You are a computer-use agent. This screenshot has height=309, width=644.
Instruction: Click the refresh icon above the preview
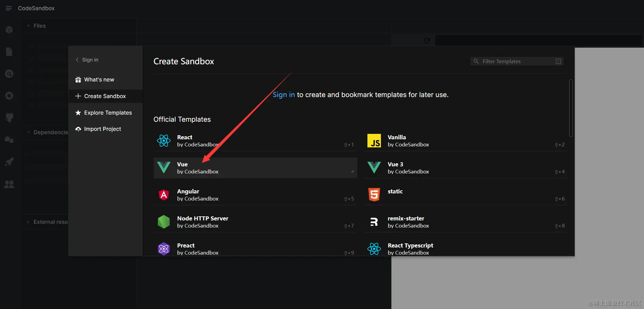point(427,41)
